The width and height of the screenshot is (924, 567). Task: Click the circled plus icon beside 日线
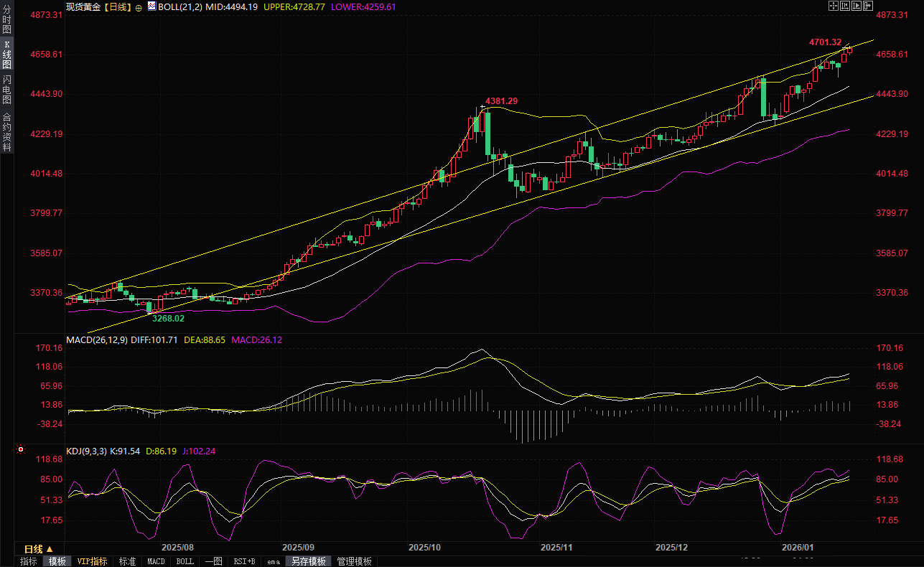[x=139, y=6]
